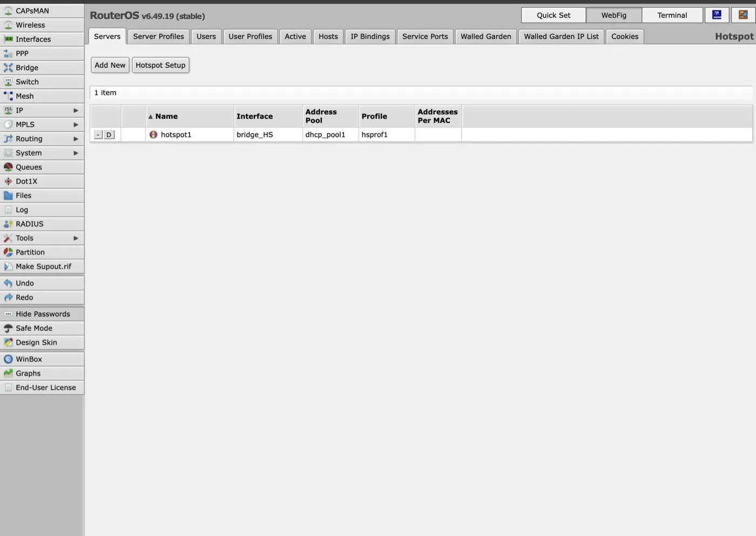Click the Add New button
756x536 pixels.
coord(110,65)
